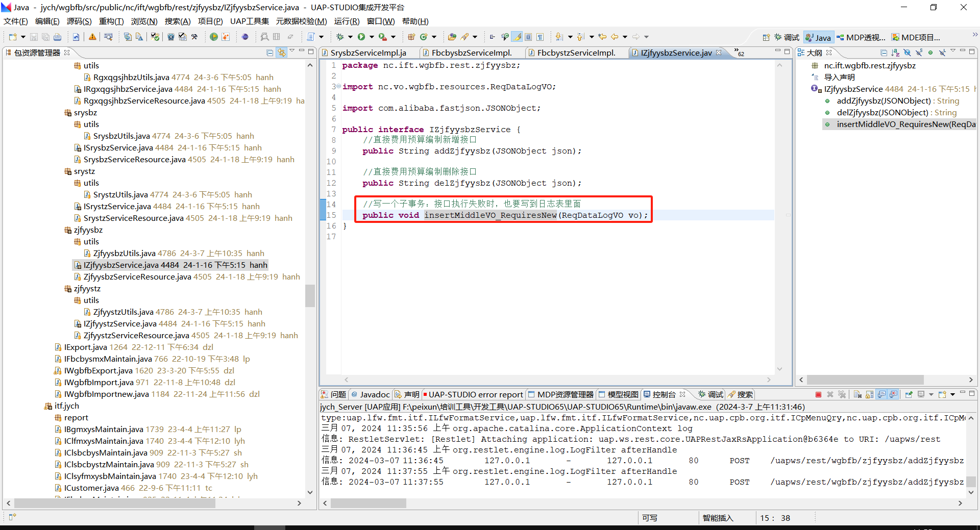Click the 智能插入 status bar field
Screen dimensions: 980x530
[718, 518]
